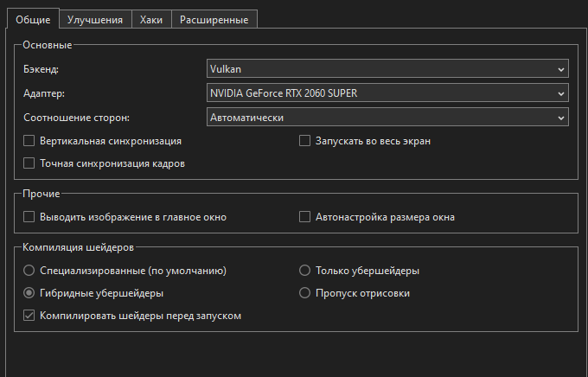Select Специализированные (по умолчанию) radio button
The width and height of the screenshot is (588, 377).
29,271
